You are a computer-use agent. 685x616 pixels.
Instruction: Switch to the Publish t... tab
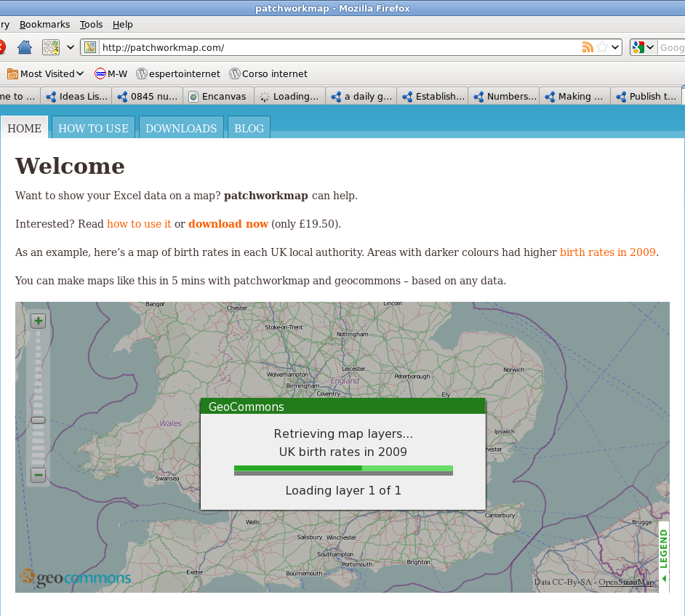click(646, 97)
